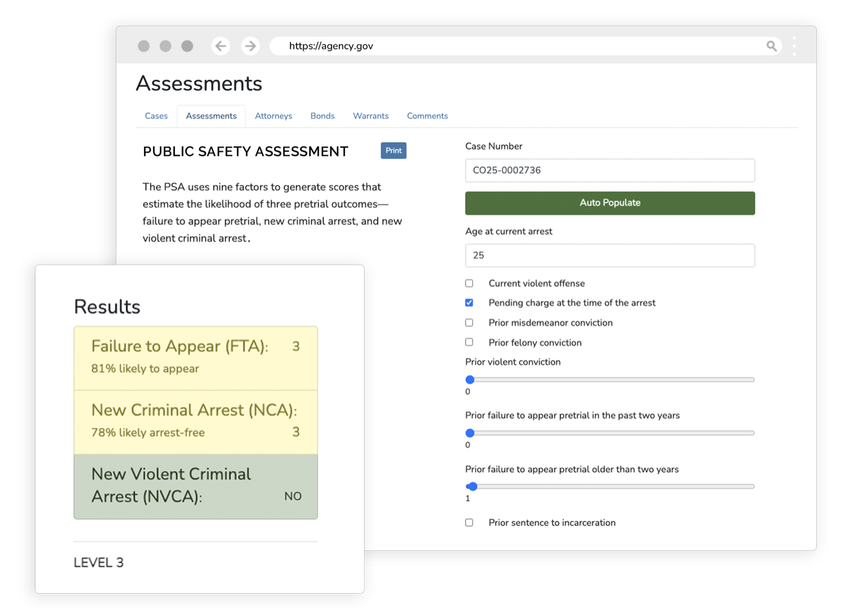The height and width of the screenshot is (616, 844).
Task: Click the Failure to Appear (FTA) result
Action: (195, 358)
